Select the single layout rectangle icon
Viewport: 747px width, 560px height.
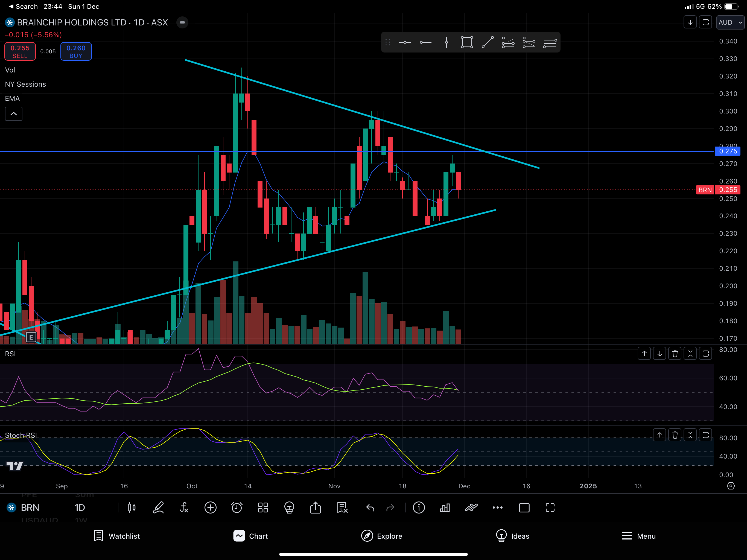524,508
